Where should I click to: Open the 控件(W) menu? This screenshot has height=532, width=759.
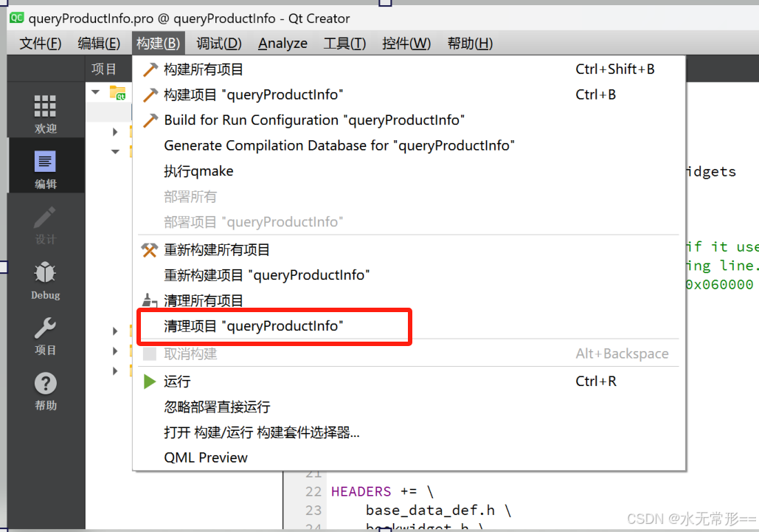406,44
